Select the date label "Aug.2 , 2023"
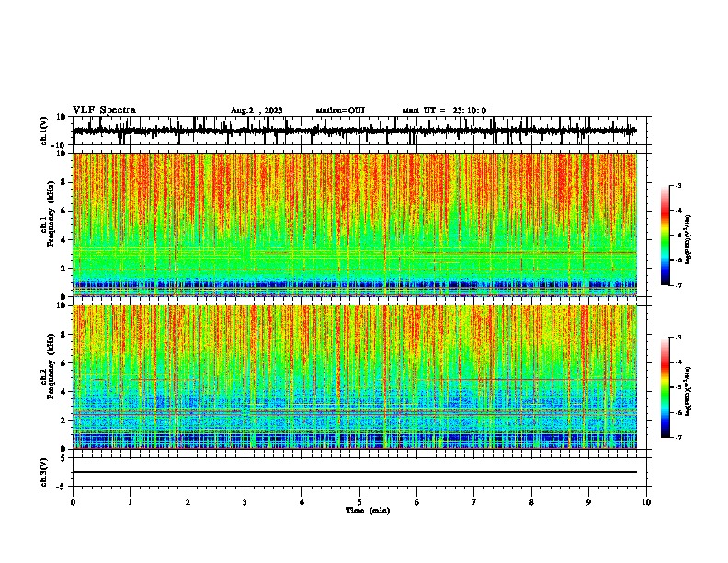728x563 pixels. pyautogui.click(x=256, y=110)
